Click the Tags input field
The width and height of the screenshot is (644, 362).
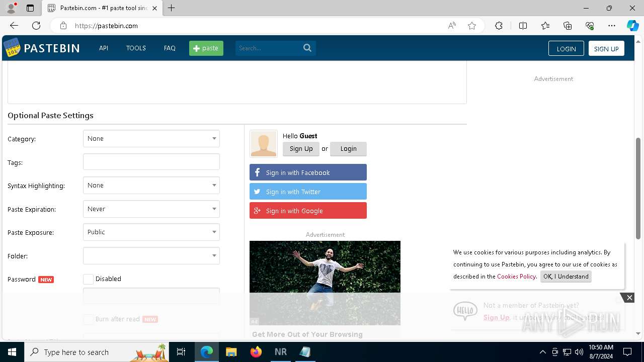coord(151,162)
